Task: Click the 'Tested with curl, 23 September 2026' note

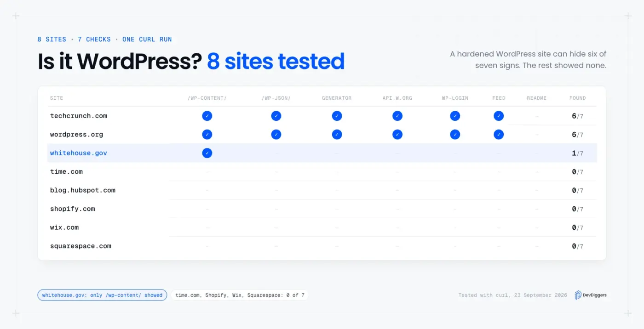Action: click(512, 295)
